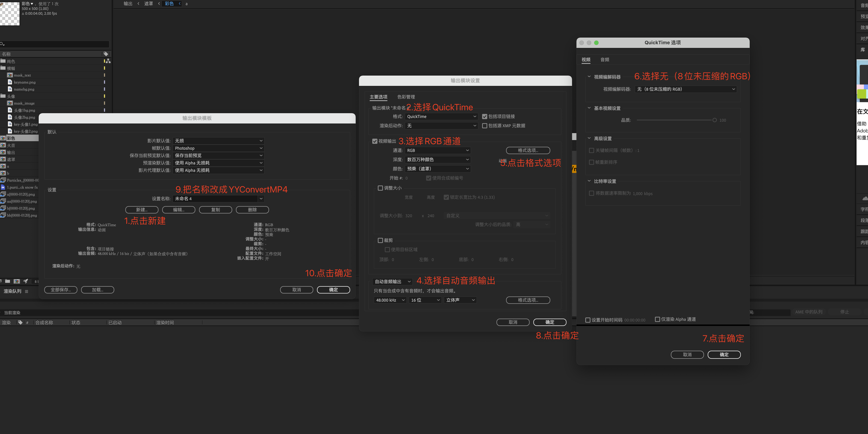Viewport: 868px width, 434px height.
Task: Uncheck the 包括项目链接 checkbox
Action: coord(484,117)
